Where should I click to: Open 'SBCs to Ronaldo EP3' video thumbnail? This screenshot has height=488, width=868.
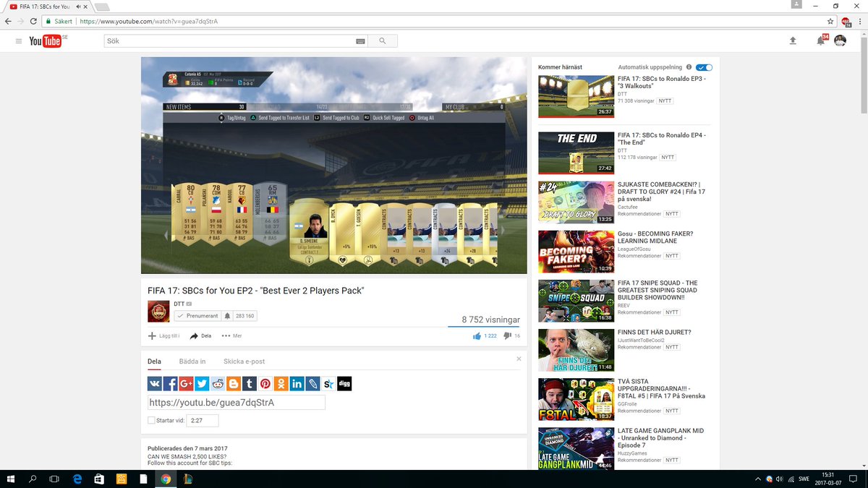(576, 96)
